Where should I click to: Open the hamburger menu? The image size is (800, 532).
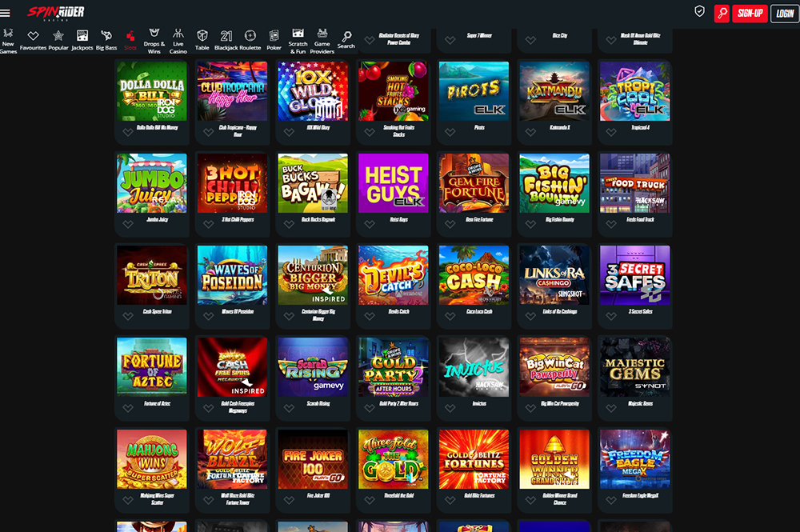(x=5, y=13)
